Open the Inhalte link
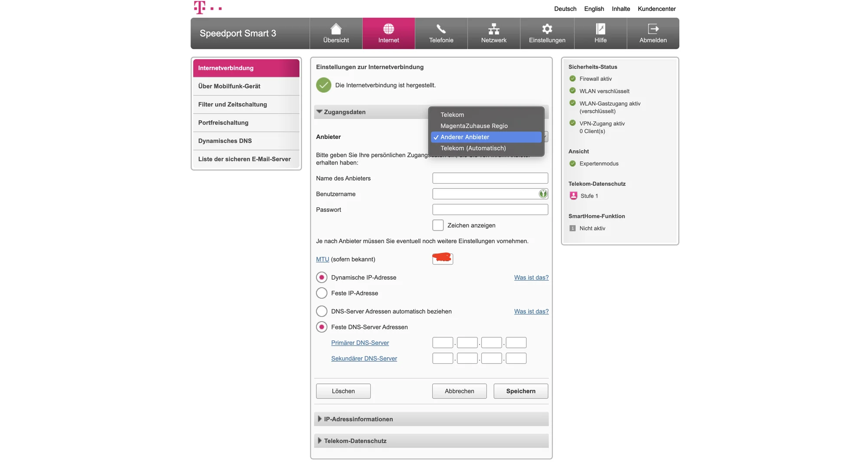868x462 pixels. coord(621,9)
